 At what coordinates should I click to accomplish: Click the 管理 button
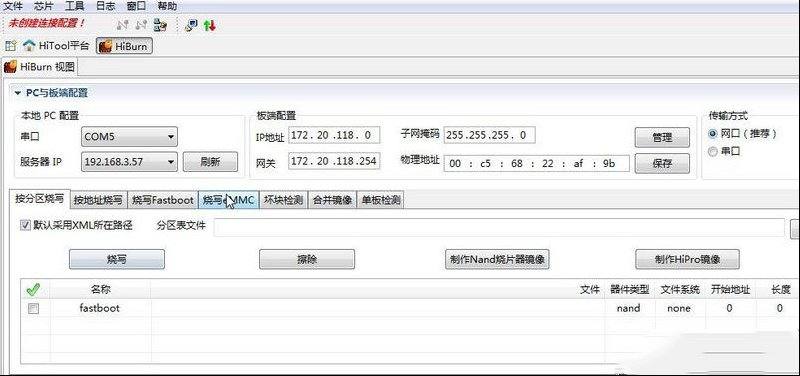pyautogui.click(x=662, y=137)
